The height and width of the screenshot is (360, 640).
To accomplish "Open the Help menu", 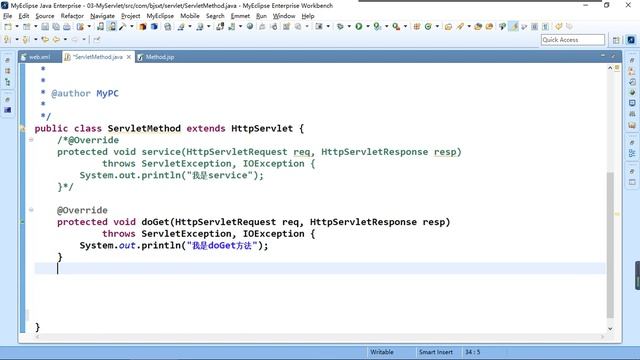I will pyautogui.click(x=308, y=16).
